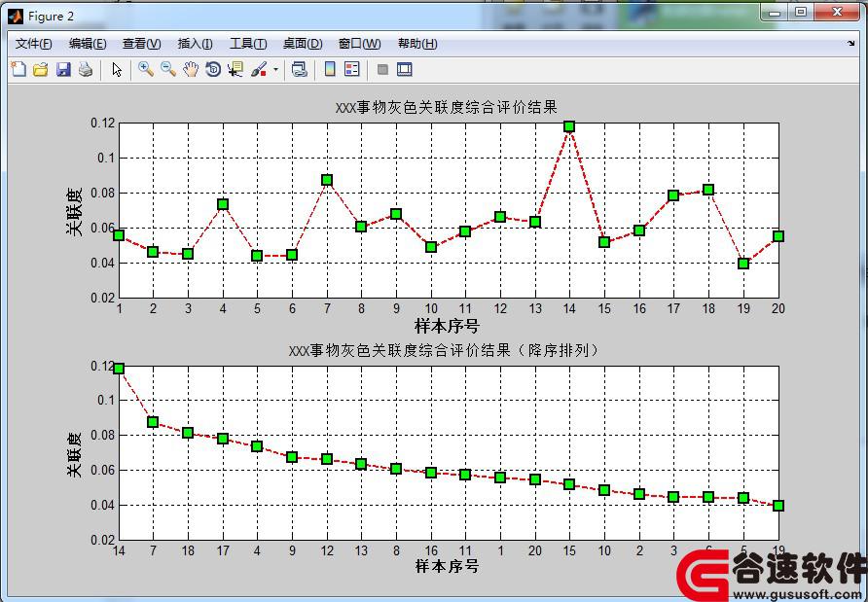Click the marker above label 20 in the lower plot
This screenshot has width=868, height=602.
(x=535, y=479)
